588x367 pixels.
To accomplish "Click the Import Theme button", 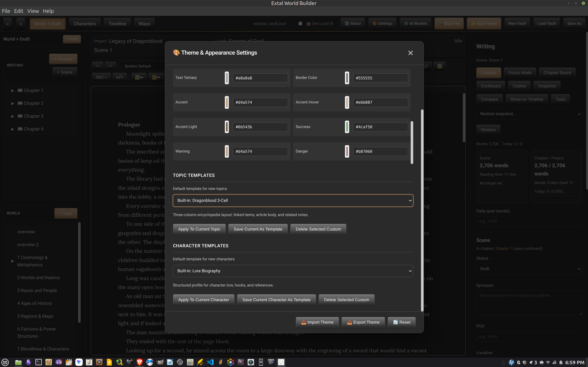I will [317, 322].
